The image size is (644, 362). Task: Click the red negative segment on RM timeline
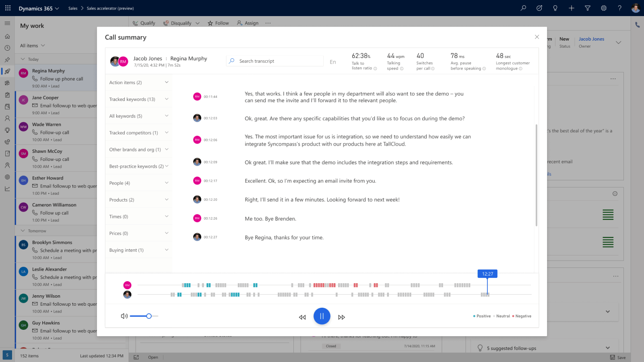tap(324, 285)
